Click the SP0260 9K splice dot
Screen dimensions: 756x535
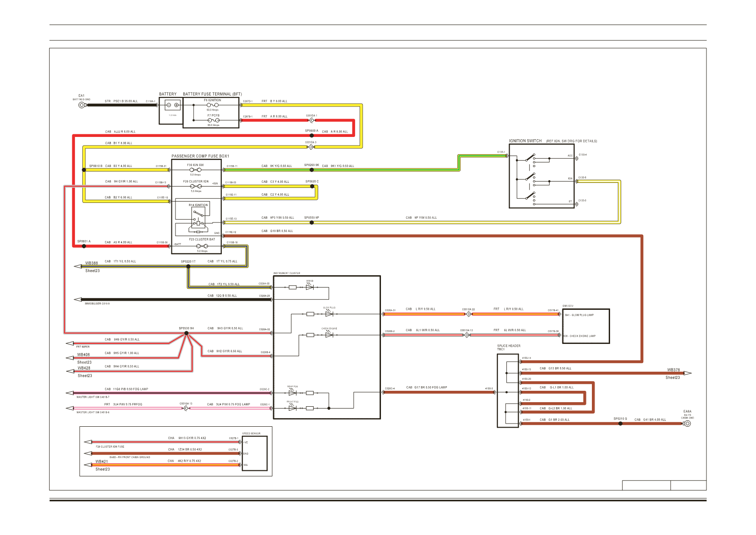tap(311, 170)
